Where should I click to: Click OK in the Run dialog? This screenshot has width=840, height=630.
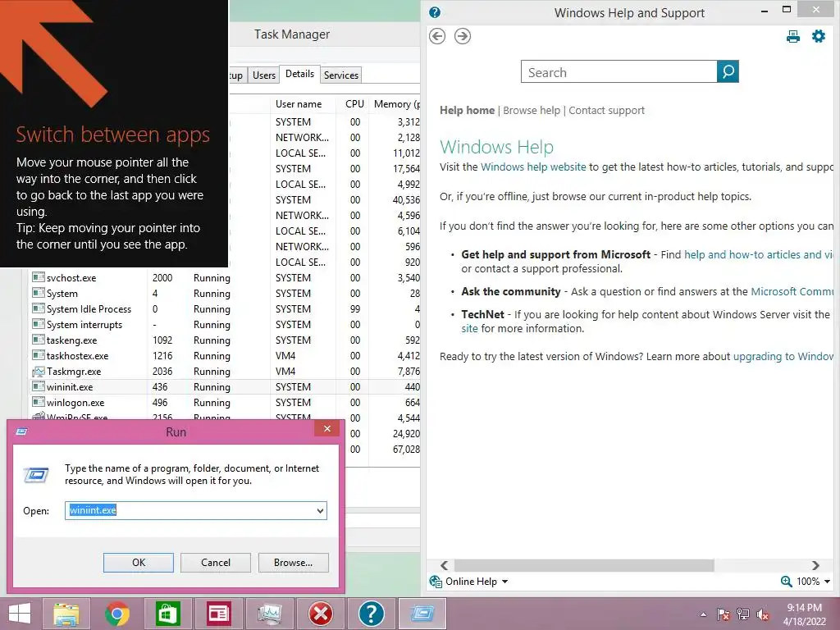coord(138,563)
